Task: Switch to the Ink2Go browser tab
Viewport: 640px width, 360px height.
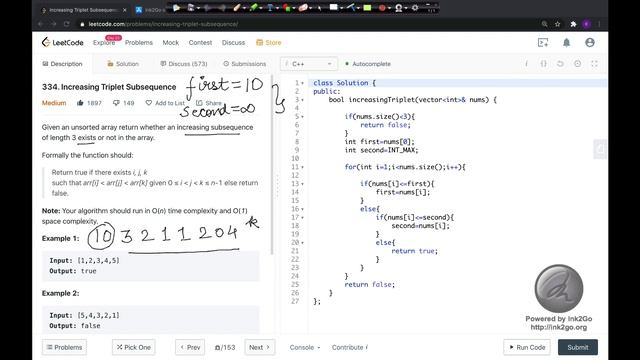Action: click(x=150, y=10)
